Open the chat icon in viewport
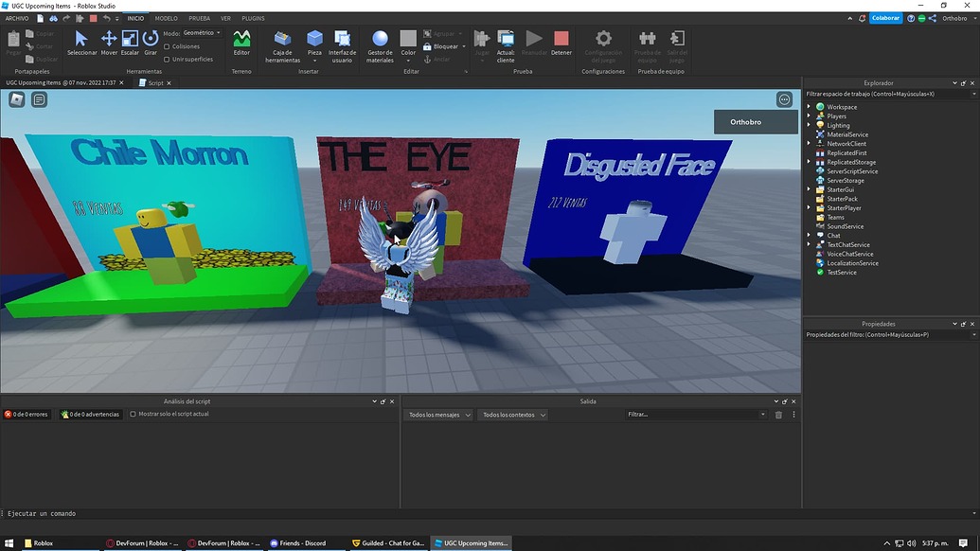Image resolution: width=980 pixels, height=551 pixels. [40, 99]
